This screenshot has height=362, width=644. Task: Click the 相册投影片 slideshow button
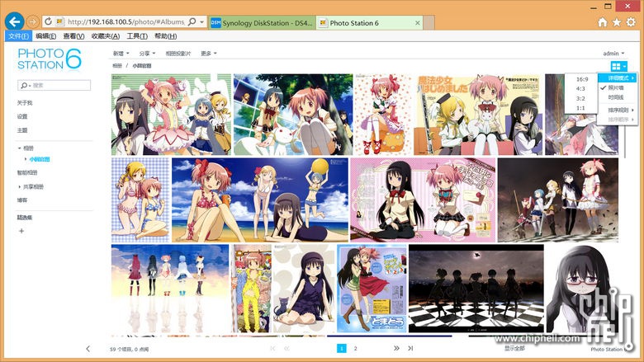(178, 54)
